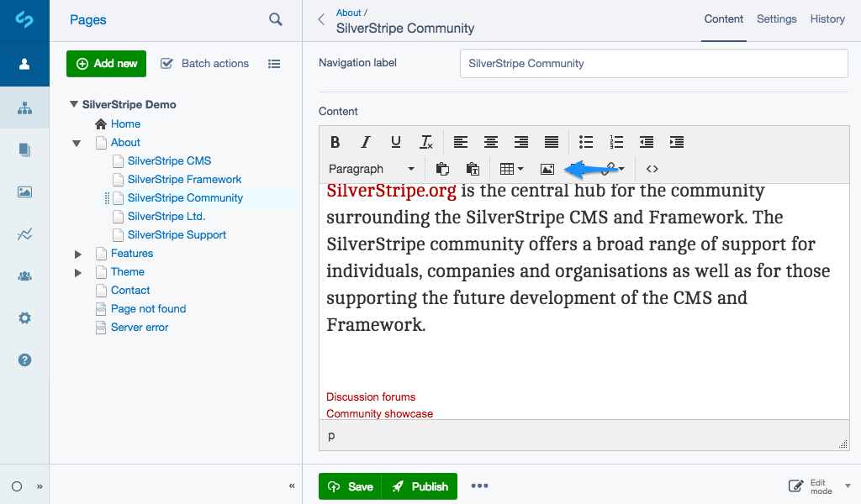Collapse the About tree node
Viewport: 861px width, 504px height.
(77, 143)
